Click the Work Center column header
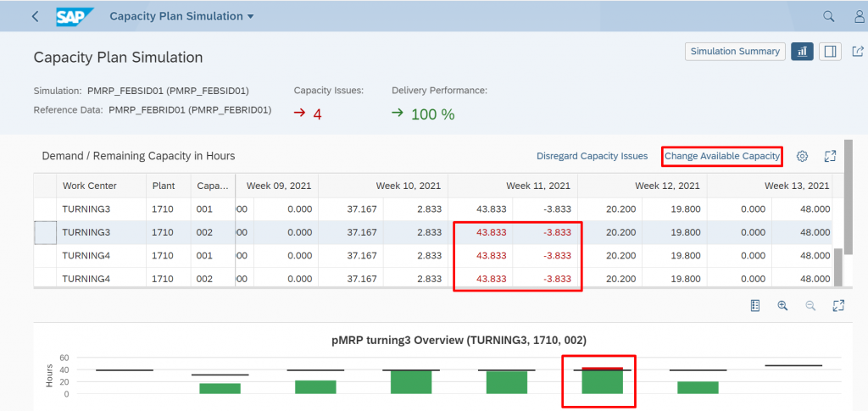Image resolution: width=868 pixels, height=411 pixels. coord(102,186)
